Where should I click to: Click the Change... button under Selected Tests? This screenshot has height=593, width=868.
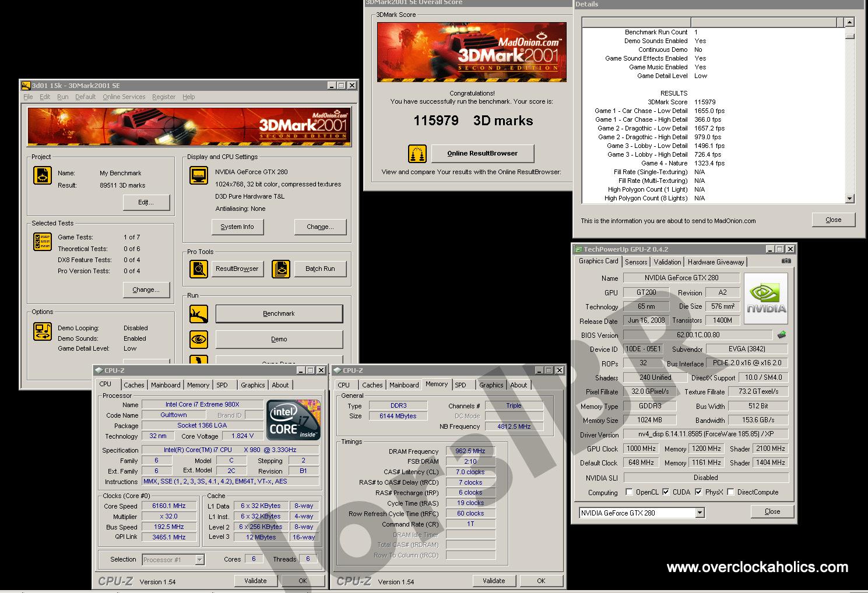[x=146, y=290]
